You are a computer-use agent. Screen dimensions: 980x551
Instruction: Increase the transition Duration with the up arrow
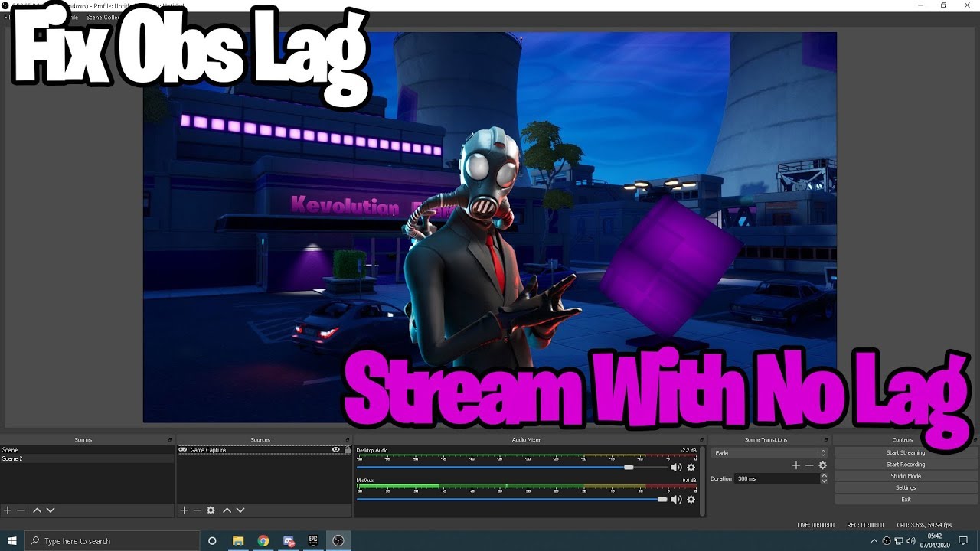(824, 476)
